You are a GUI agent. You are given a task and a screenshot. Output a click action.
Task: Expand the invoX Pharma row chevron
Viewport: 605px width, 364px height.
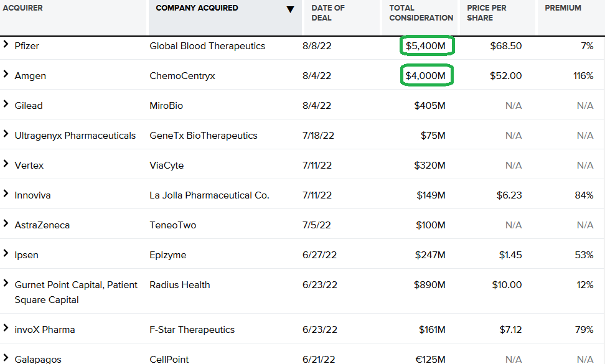click(6, 328)
